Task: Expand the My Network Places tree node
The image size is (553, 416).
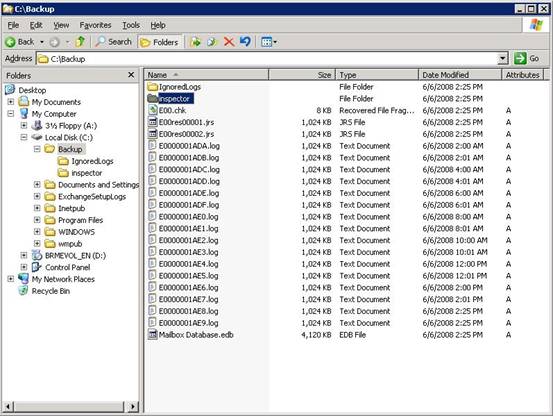Action: coord(11,279)
